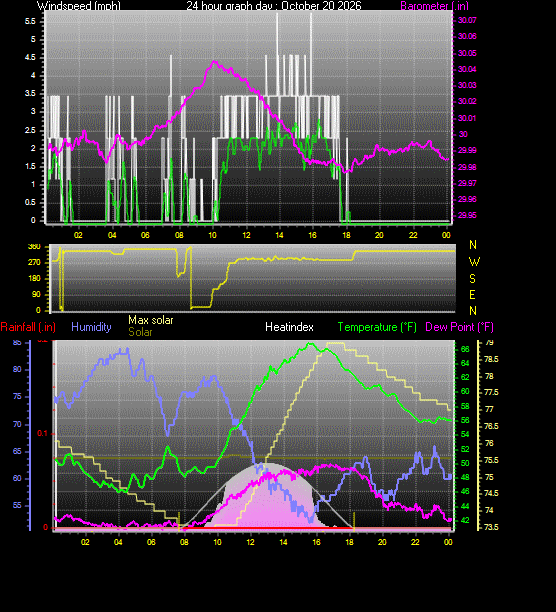556x612 pixels.
Task: Click the "1.5" windspeed axis value
Action: click(30, 167)
